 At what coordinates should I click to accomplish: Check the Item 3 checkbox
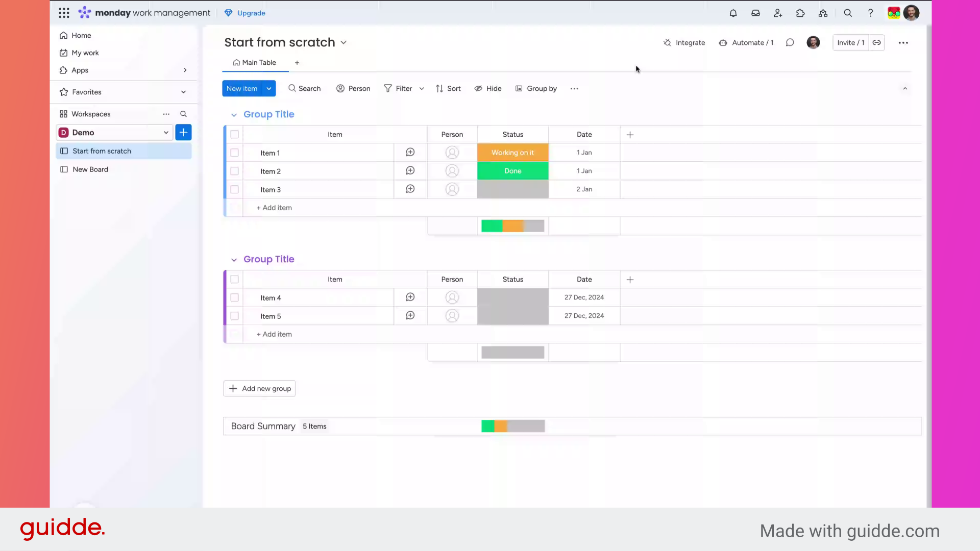click(x=234, y=189)
